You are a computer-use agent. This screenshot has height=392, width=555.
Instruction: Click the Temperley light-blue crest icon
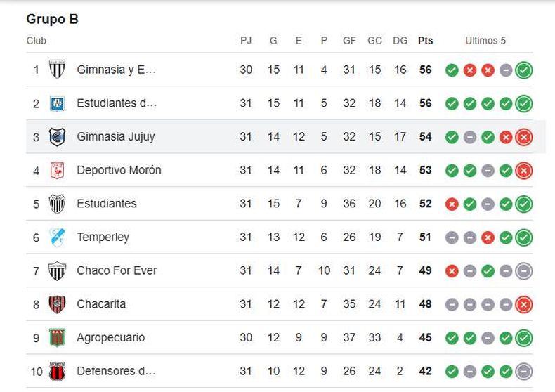pos(57,237)
